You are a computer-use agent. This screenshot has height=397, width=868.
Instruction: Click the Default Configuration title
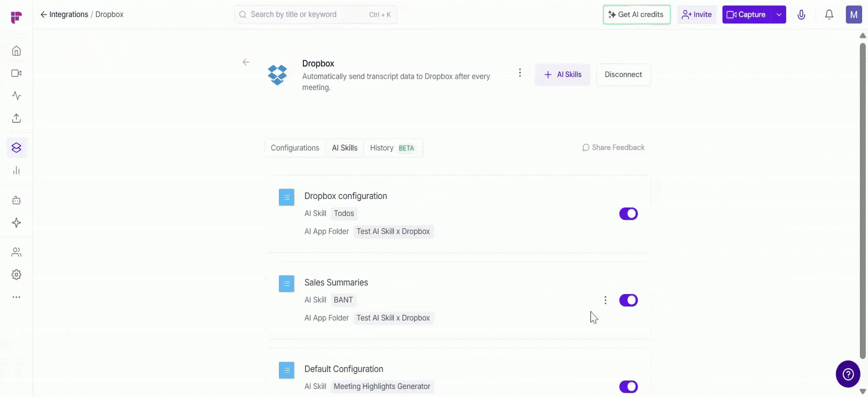344,369
